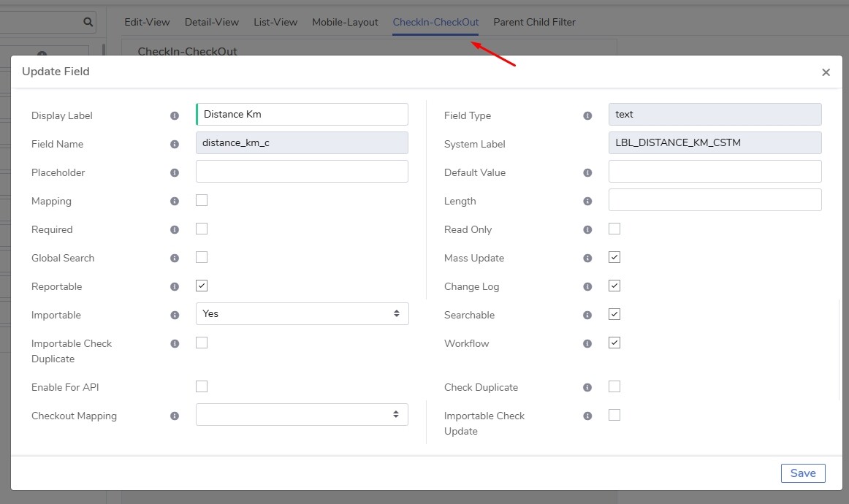Image resolution: width=849 pixels, height=504 pixels.
Task: Click into the Placeholder text field
Action: tap(302, 171)
